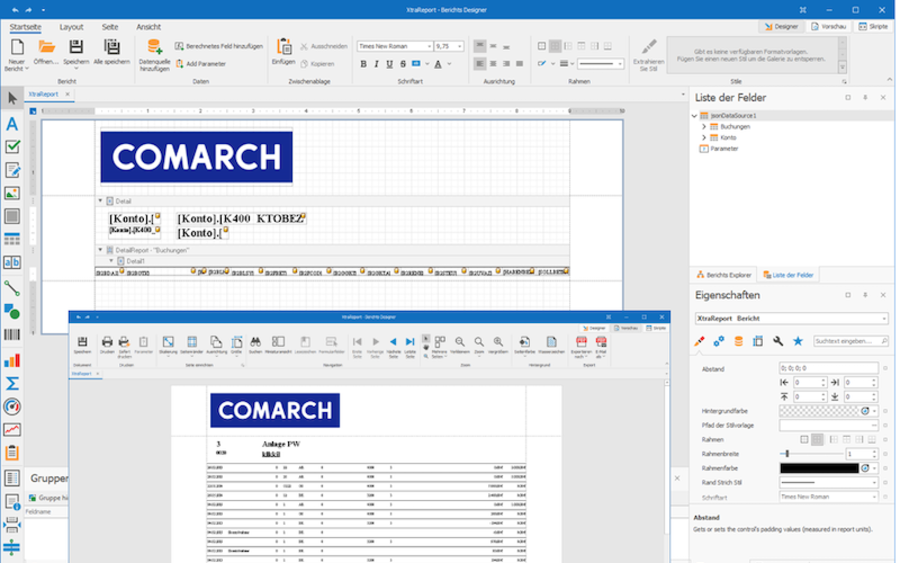This screenshot has width=900, height=563.
Task: Go to Letzte Seite in preview window
Action: [x=410, y=347]
